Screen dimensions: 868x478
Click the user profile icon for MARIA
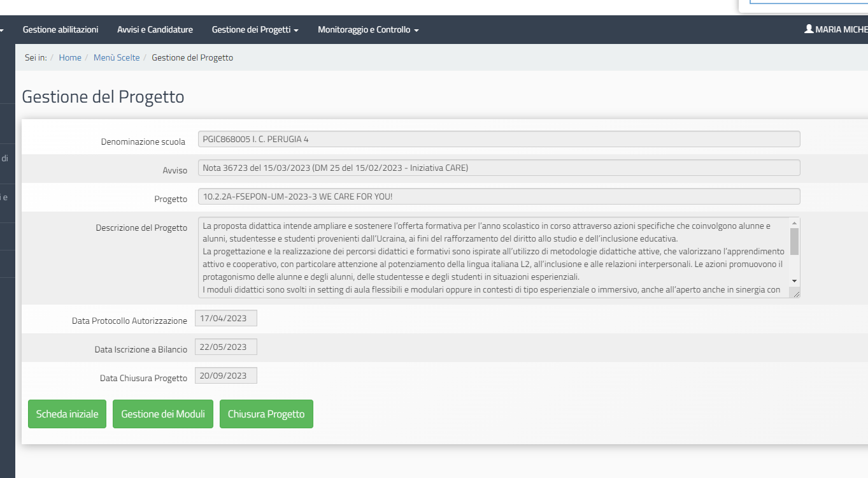[809, 29]
